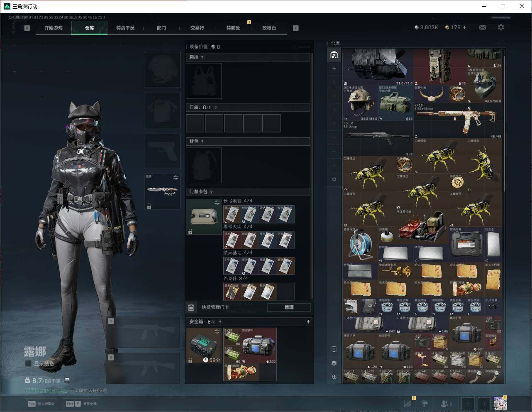Open the 开始游戏 tab
The width and height of the screenshot is (532, 412).
(54, 28)
